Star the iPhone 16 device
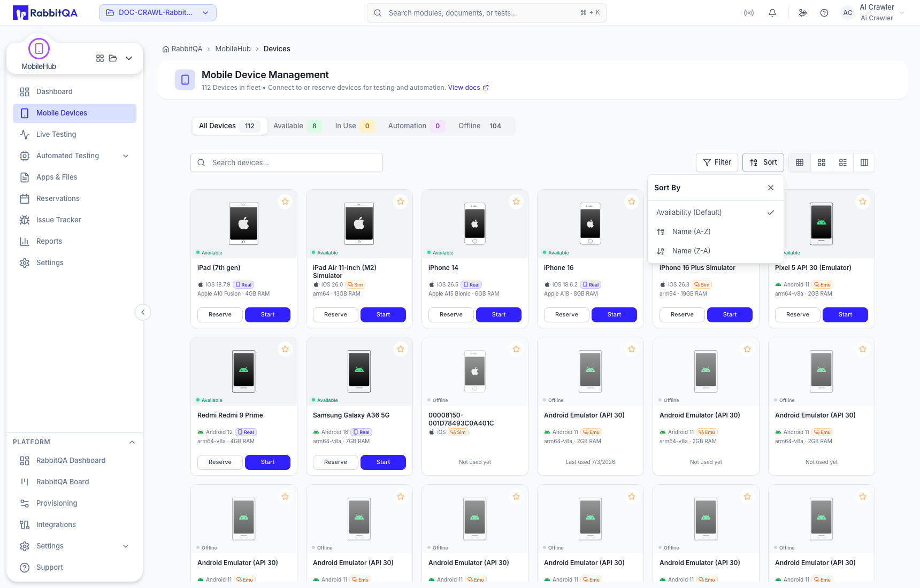 coord(632,202)
